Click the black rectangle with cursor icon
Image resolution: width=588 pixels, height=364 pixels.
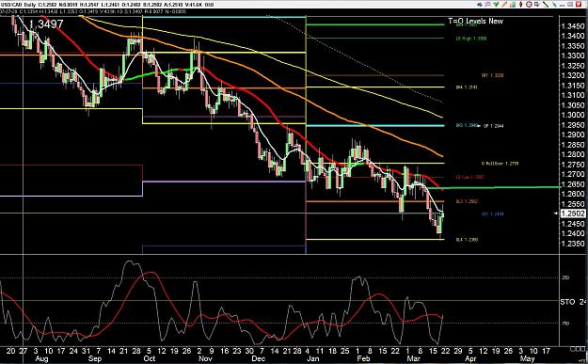pyautogui.click(x=537, y=5)
